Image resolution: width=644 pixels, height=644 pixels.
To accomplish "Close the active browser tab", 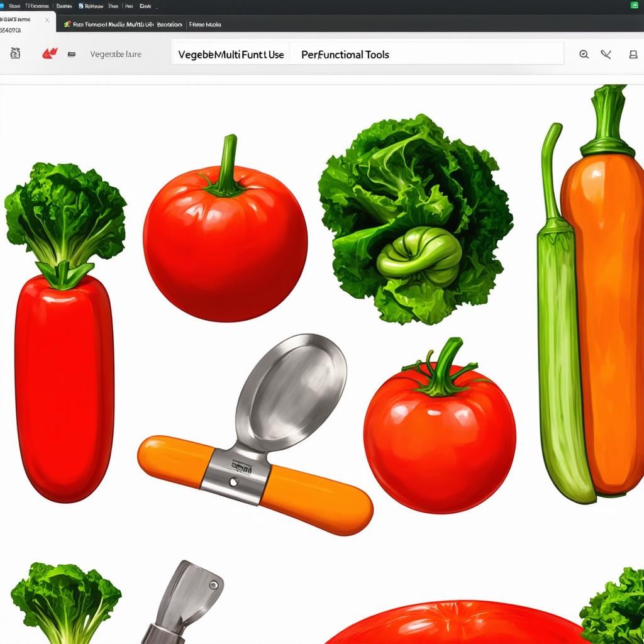I will [x=47, y=20].
